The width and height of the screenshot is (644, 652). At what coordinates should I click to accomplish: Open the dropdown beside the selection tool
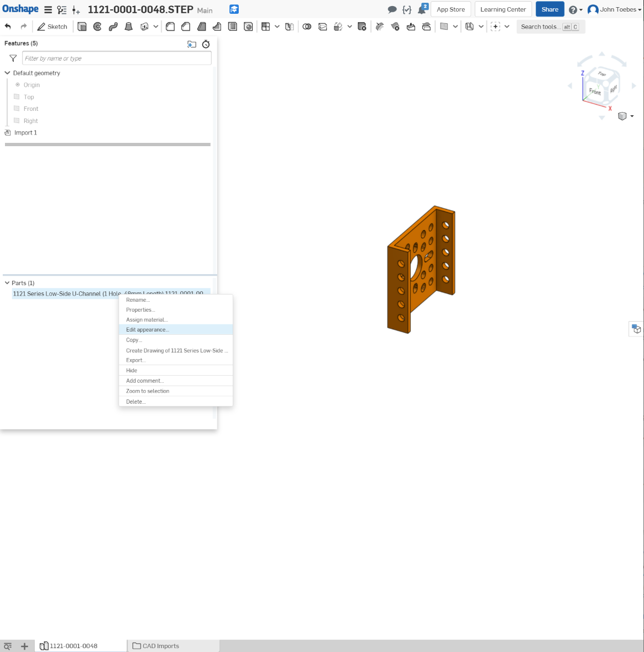pyautogui.click(x=507, y=26)
